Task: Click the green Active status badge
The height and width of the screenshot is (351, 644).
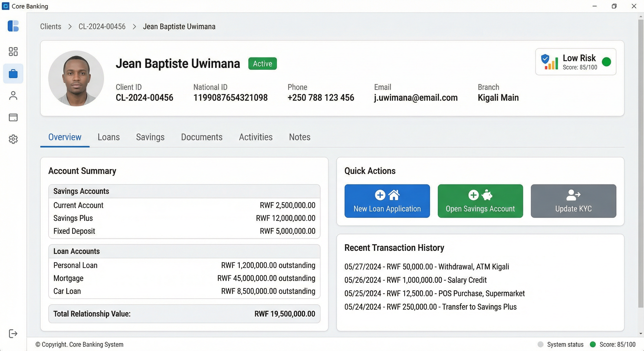Action: (x=262, y=64)
